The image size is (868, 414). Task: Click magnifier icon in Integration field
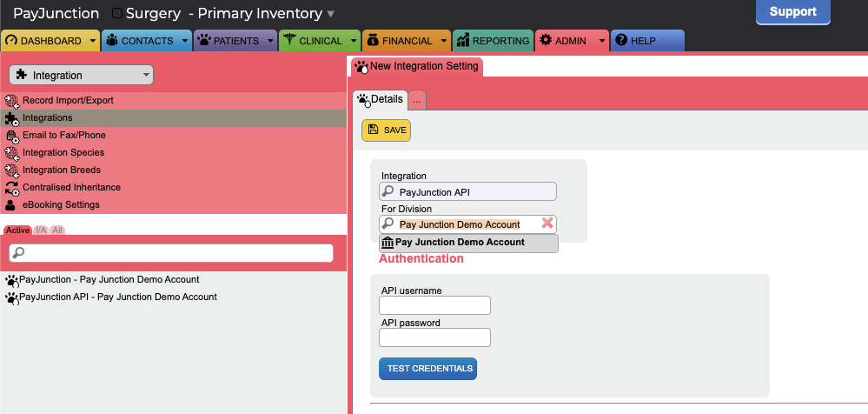(388, 191)
